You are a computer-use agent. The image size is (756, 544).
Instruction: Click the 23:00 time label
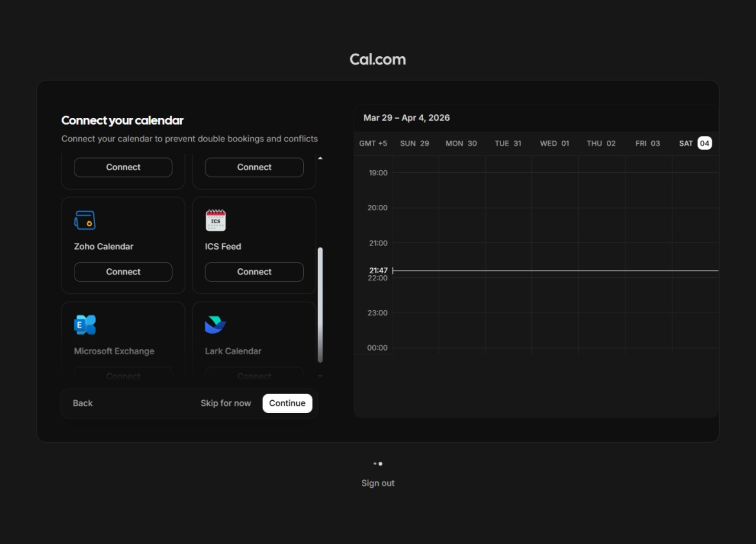click(x=377, y=313)
